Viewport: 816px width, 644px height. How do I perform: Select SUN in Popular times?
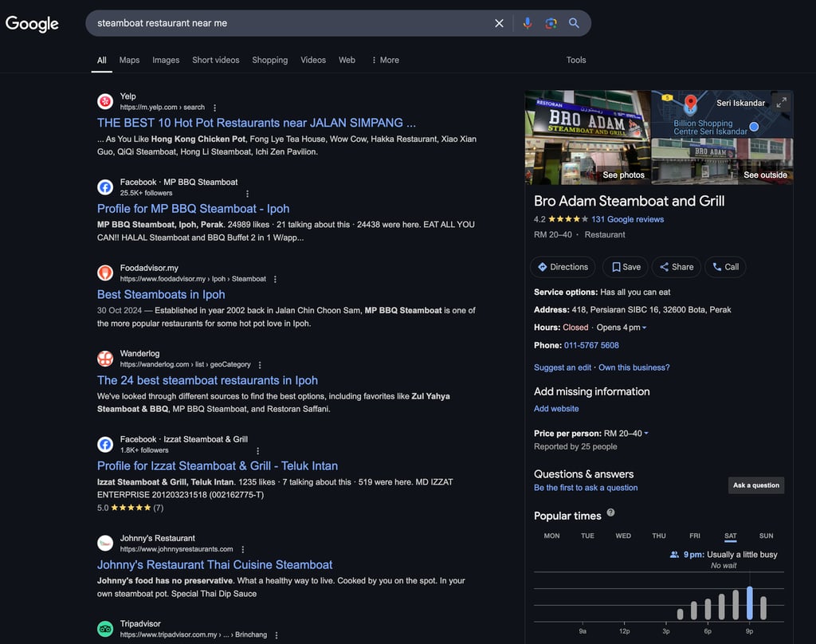(x=766, y=536)
